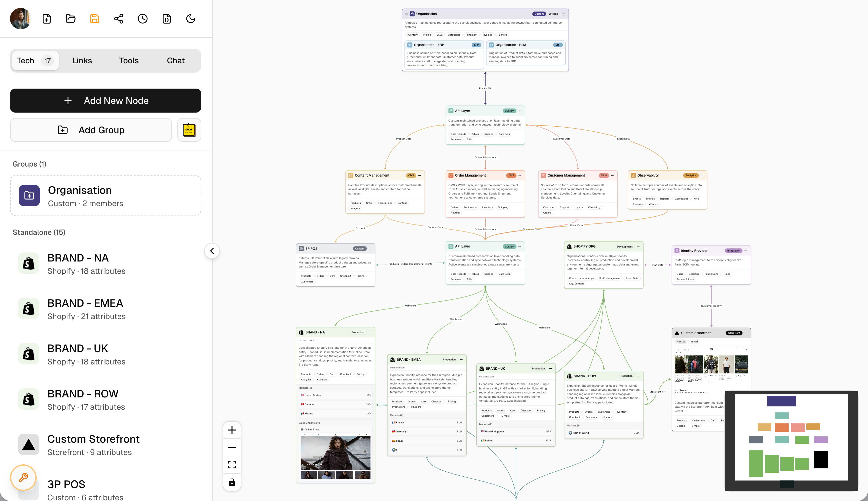The image size is (868, 501).
Task: Expand '+6 more' tags in Organisation
Action: coord(502,35)
